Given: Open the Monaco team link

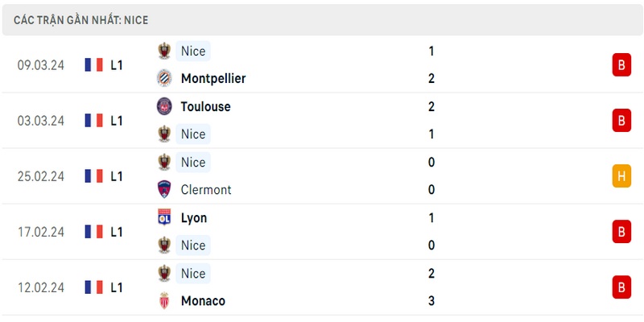Looking at the screenshot, I should pos(203,301).
